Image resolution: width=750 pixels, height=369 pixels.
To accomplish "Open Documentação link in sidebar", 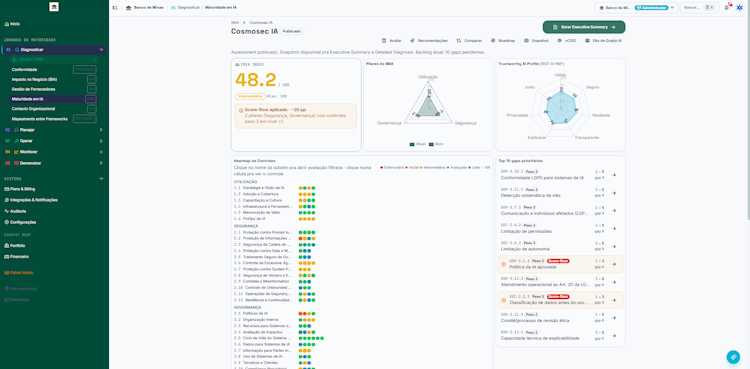I will [21, 289].
